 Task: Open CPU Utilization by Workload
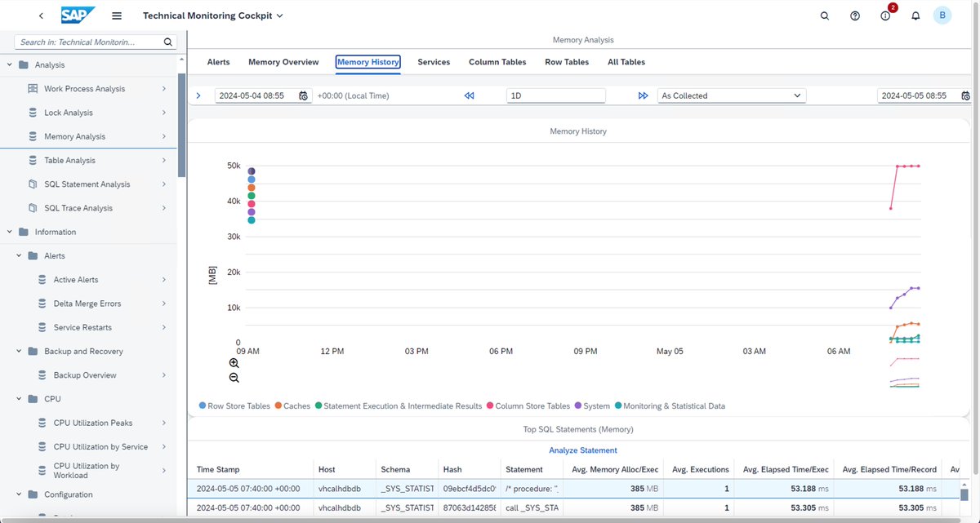coord(88,471)
